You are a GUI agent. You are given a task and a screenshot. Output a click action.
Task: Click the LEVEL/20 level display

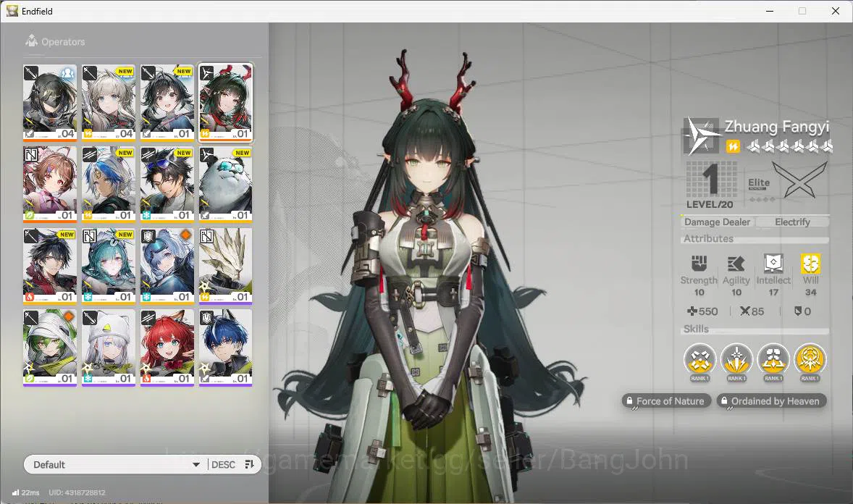tap(710, 185)
